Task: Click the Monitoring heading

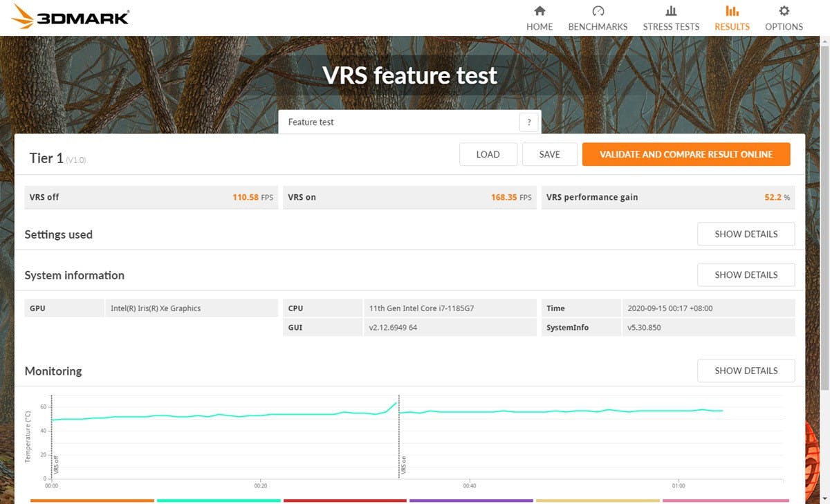Action: pyautogui.click(x=53, y=371)
